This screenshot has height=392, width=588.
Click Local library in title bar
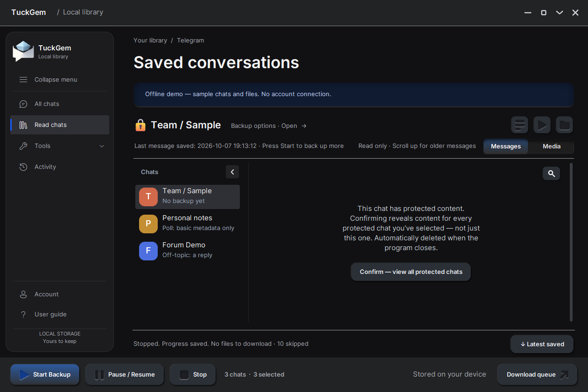(x=83, y=12)
